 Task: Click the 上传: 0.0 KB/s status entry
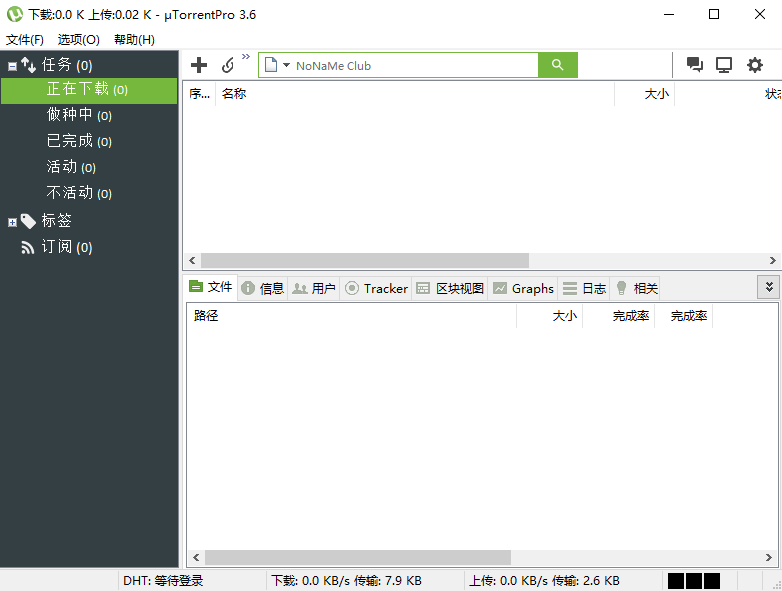(544, 581)
